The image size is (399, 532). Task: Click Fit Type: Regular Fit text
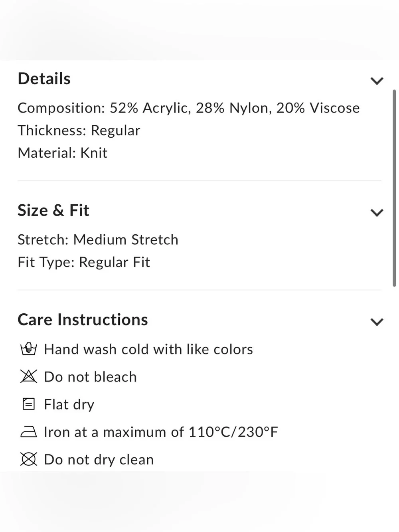tap(84, 262)
